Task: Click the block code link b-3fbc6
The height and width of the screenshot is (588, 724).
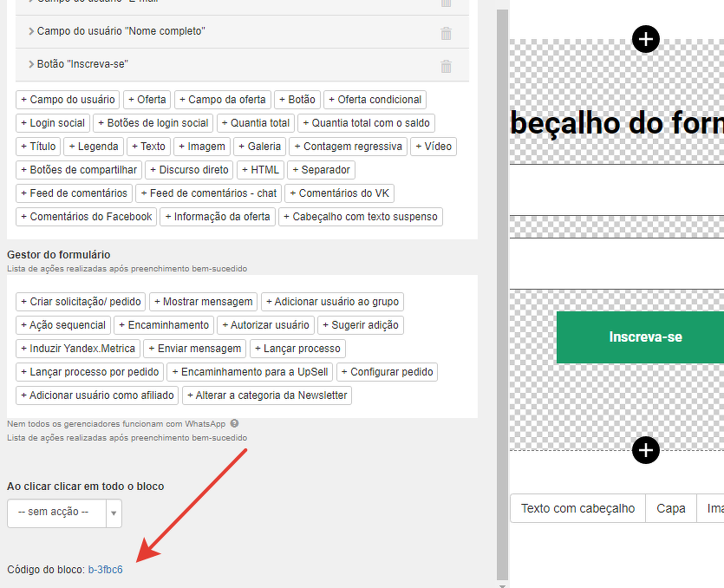Action: pyautogui.click(x=105, y=570)
